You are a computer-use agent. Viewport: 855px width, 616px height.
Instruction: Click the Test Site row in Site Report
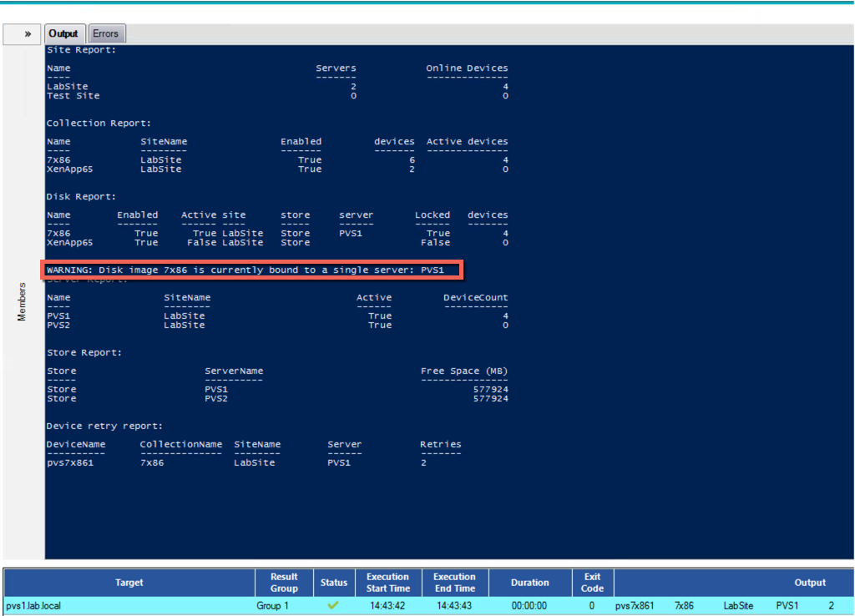pyautogui.click(x=277, y=96)
